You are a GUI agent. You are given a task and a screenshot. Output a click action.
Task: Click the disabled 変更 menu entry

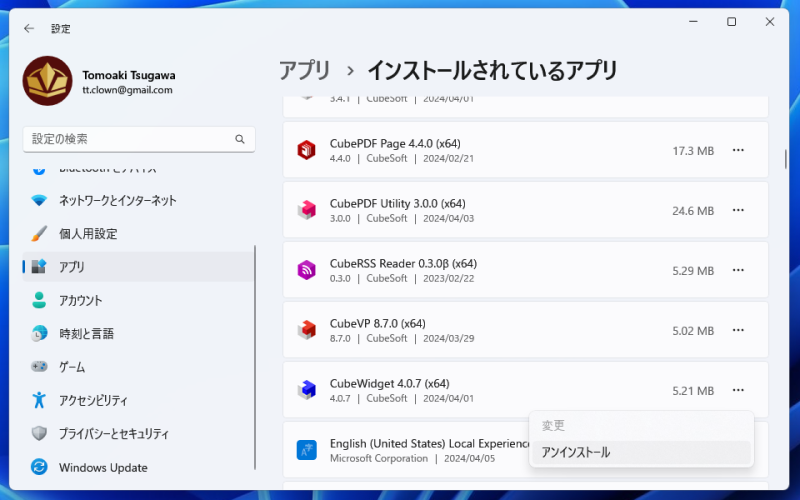pos(641,426)
